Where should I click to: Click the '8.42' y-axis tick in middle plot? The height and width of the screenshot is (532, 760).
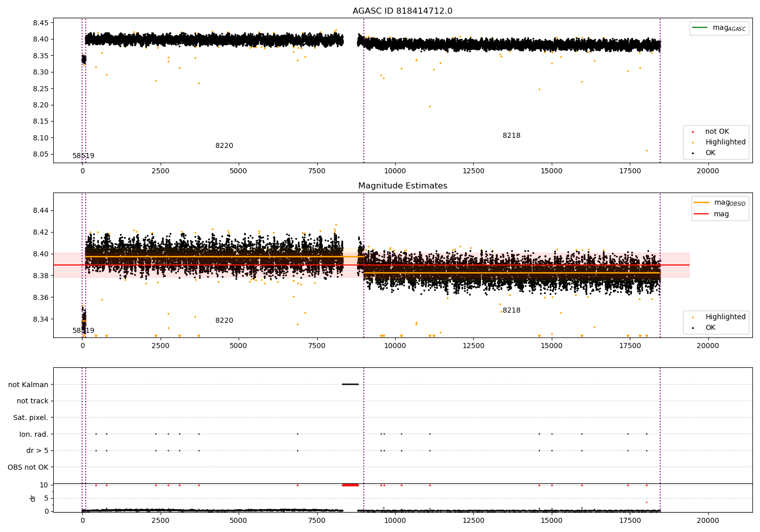[x=40, y=233]
